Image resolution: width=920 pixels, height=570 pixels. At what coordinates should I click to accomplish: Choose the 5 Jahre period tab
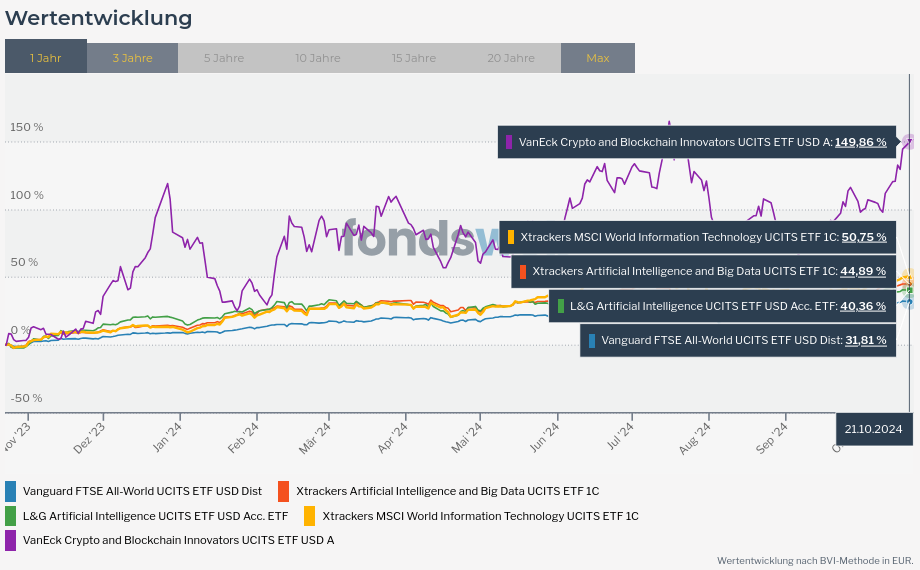pos(223,58)
